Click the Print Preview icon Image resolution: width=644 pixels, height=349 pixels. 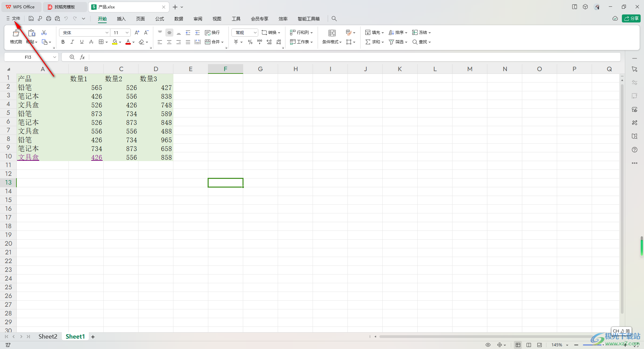coord(57,19)
